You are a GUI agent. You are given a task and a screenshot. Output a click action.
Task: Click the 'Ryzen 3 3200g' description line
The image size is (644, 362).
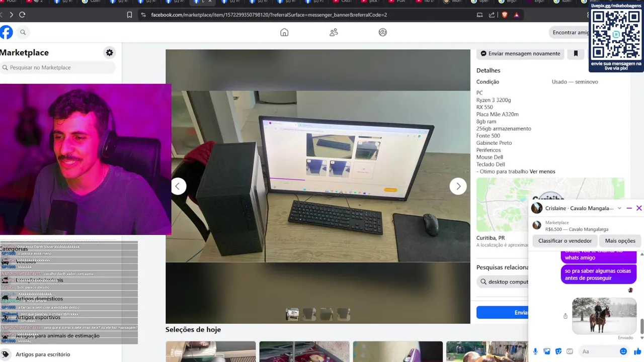(494, 100)
